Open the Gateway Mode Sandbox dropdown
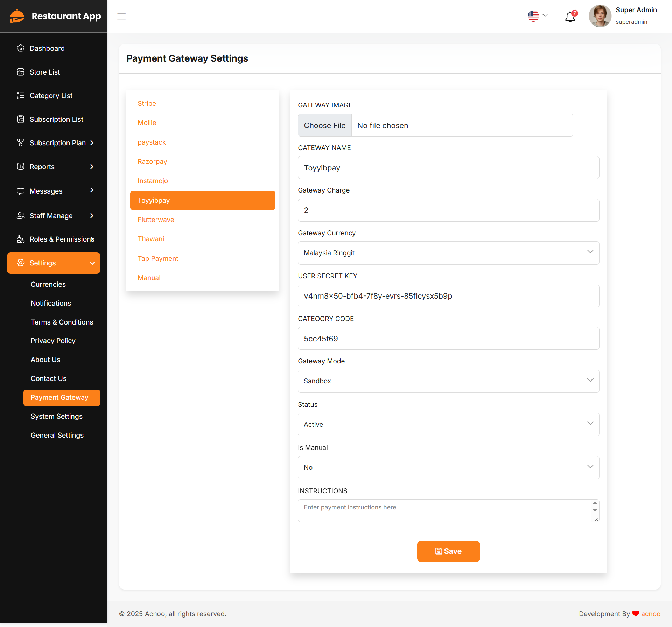The width and height of the screenshot is (672, 627). [x=448, y=381]
